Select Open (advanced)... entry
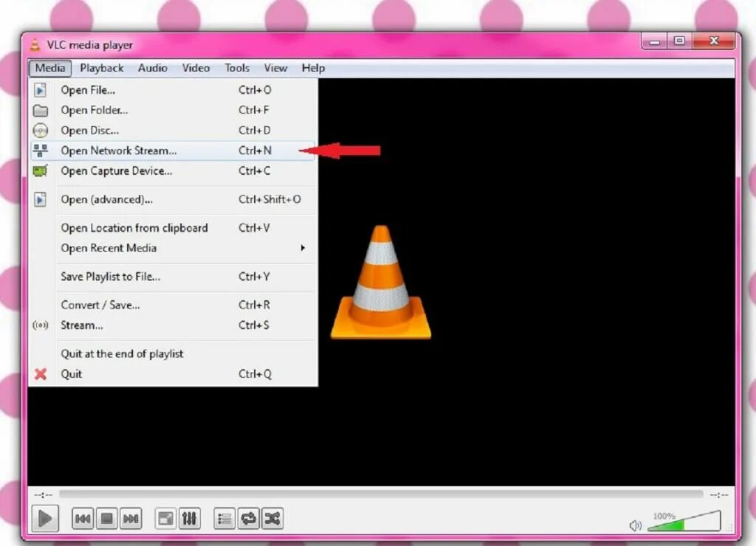The width and height of the screenshot is (756, 546). click(173, 199)
